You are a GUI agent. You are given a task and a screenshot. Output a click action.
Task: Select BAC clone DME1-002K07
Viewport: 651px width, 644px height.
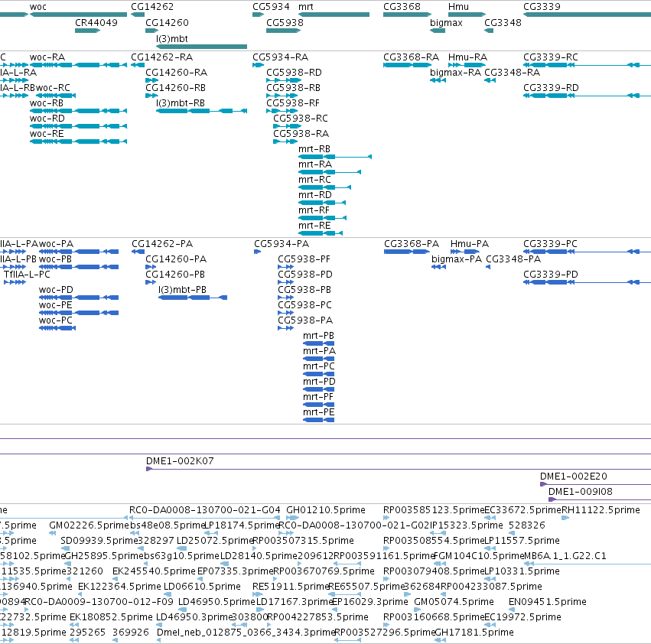coord(180,461)
